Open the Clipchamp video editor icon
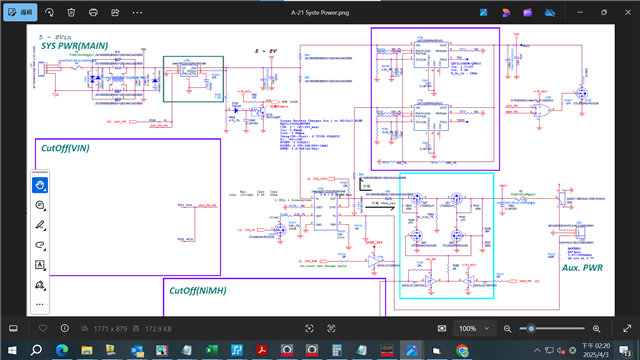The image size is (640, 360). [528, 13]
